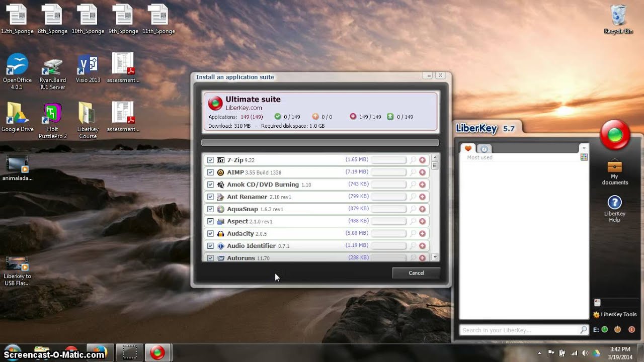Uncheck the 7-Zip checkbox
644x362 pixels.
[210, 160]
